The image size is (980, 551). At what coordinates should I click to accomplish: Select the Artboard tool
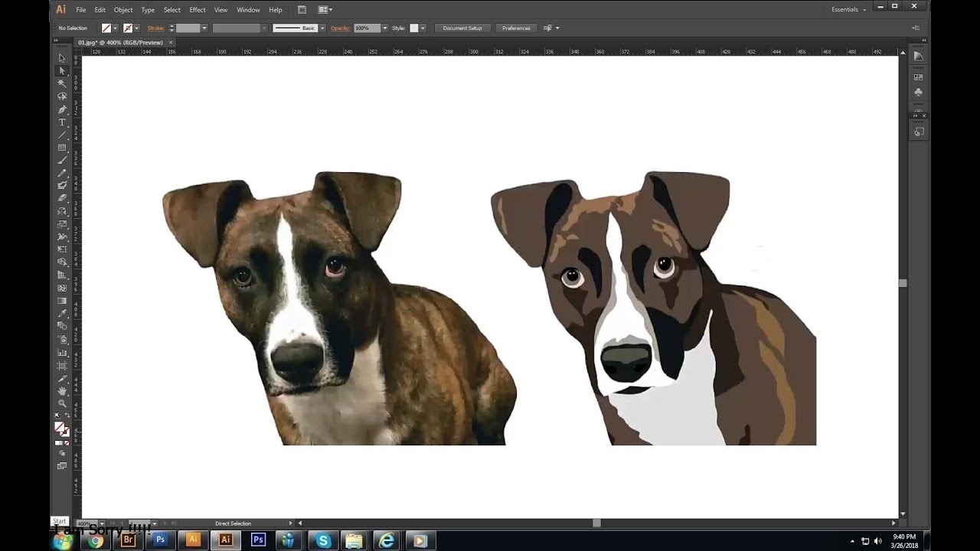coord(62,365)
